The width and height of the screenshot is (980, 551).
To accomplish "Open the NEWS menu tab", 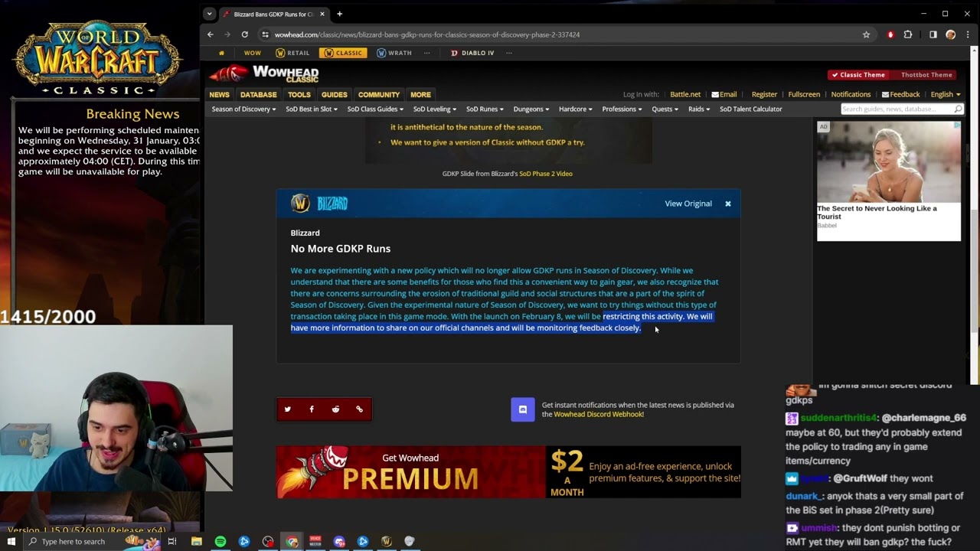I will (x=219, y=94).
